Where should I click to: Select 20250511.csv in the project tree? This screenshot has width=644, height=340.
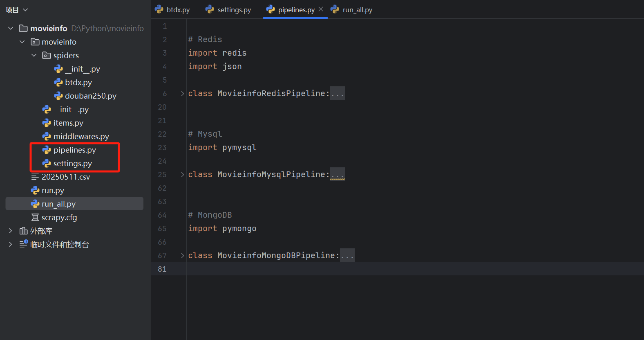pos(66,177)
